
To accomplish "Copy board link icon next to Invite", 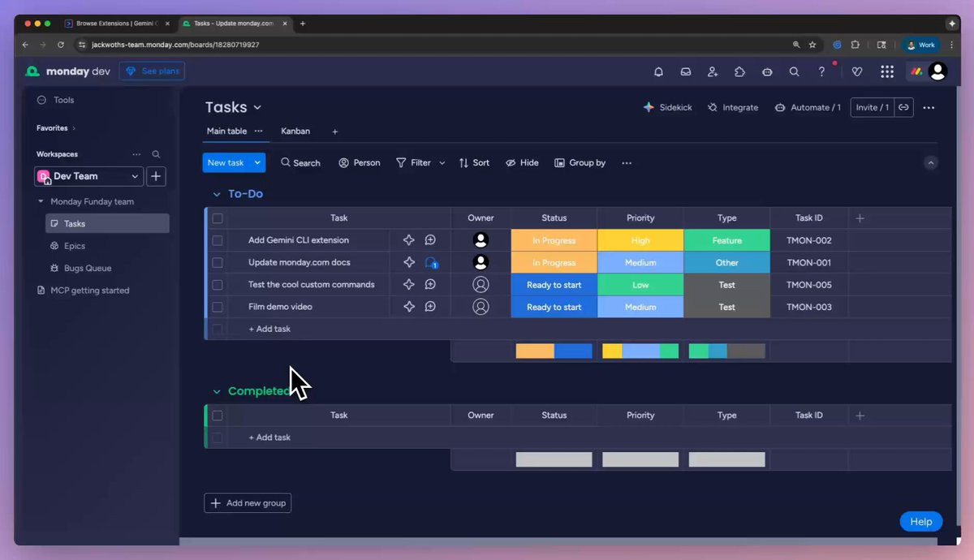I will point(903,107).
